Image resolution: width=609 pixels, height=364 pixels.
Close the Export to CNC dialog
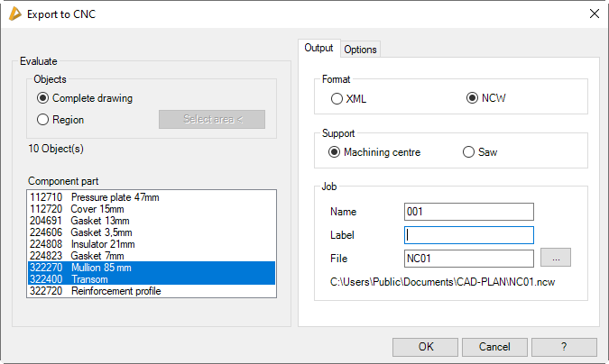[x=593, y=14]
